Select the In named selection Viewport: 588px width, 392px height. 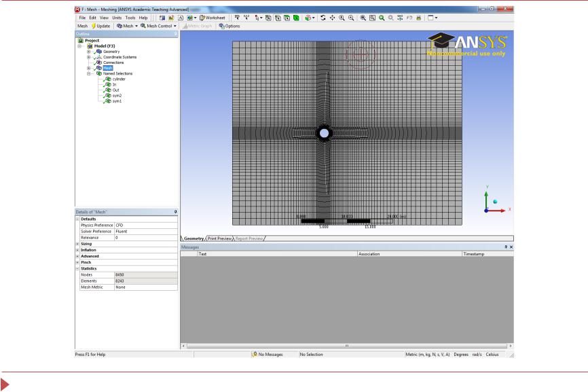click(114, 84)
